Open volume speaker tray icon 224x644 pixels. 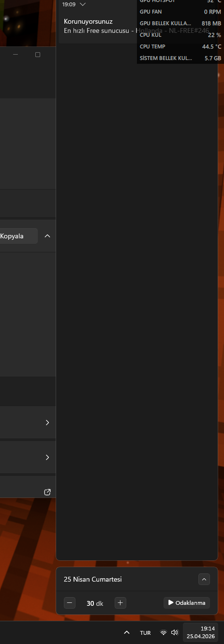tap(175, 632)
